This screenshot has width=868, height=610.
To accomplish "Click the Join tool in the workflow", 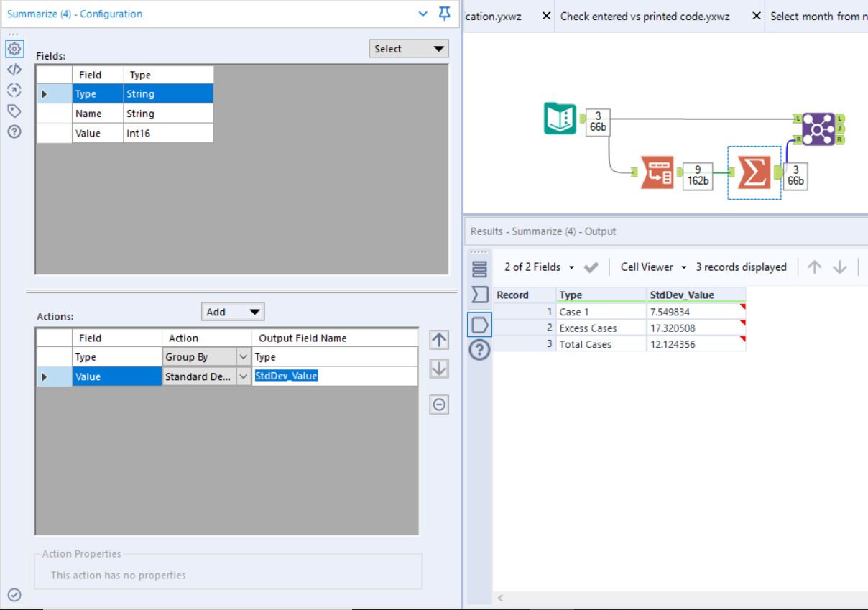I will click(x=818, y=129).
